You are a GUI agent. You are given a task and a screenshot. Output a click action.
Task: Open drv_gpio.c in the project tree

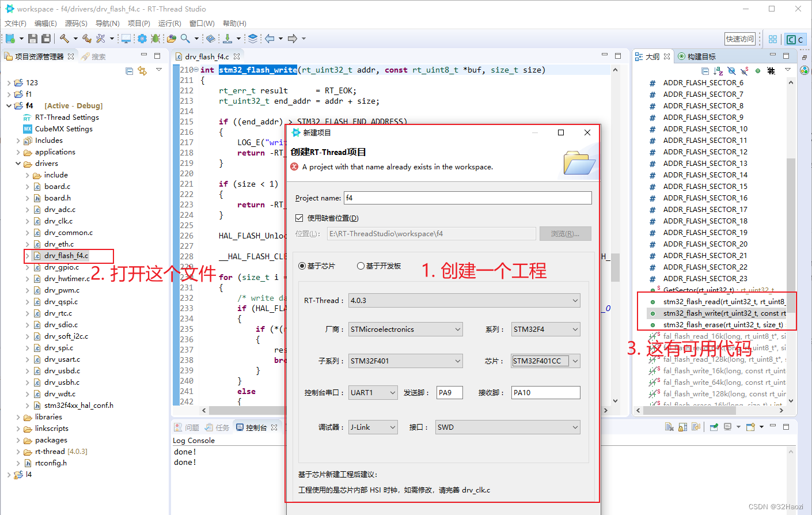(x=62, y=267)
